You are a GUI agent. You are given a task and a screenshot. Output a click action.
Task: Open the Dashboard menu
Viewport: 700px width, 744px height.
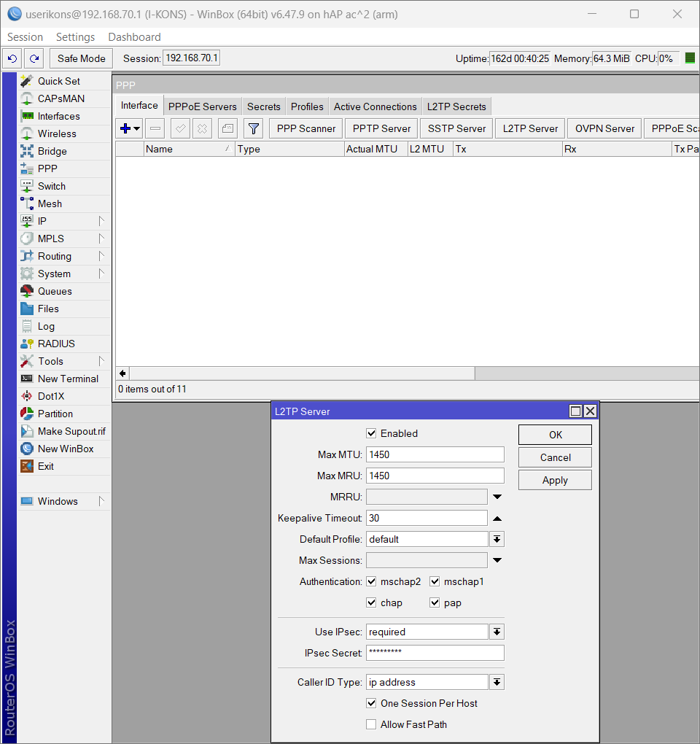(x=135, y=37)
